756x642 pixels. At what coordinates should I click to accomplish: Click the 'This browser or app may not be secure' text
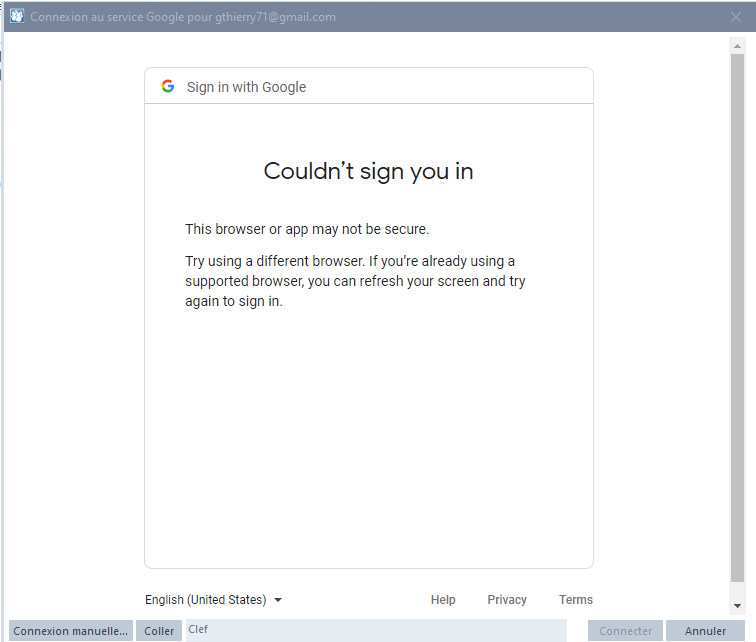point(307,229)
